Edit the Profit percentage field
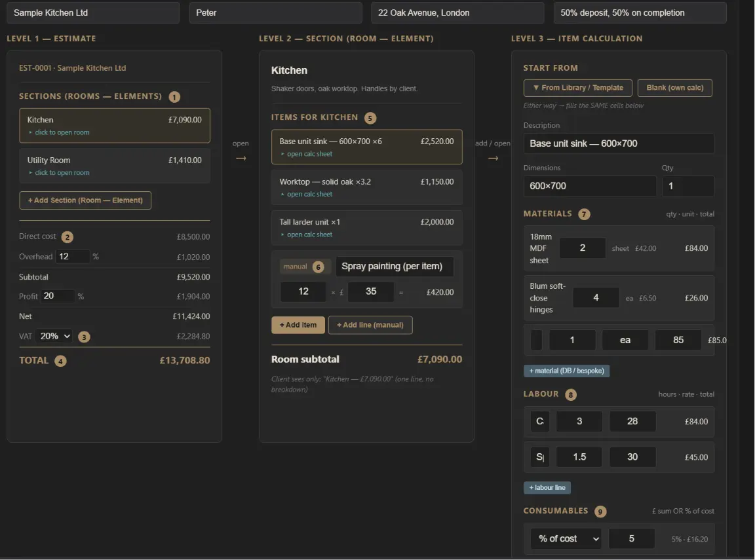755x560 pixels. [57, 296]
